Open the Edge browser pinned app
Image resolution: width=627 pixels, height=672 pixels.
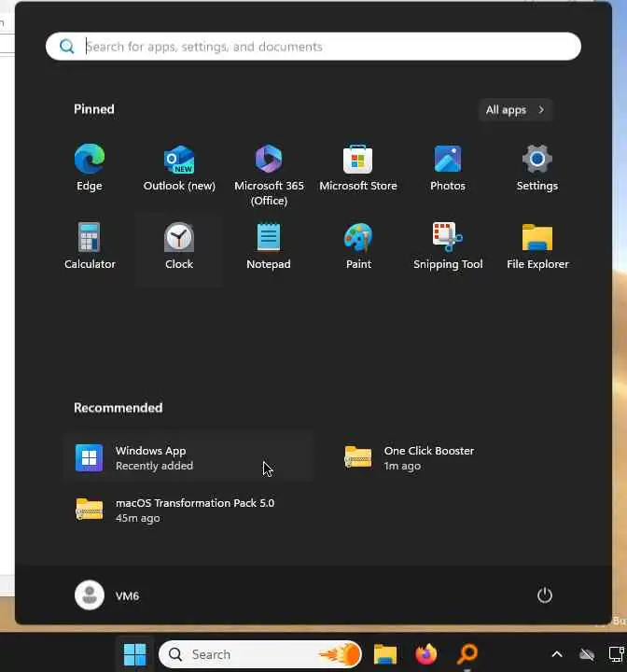[90, 168]
